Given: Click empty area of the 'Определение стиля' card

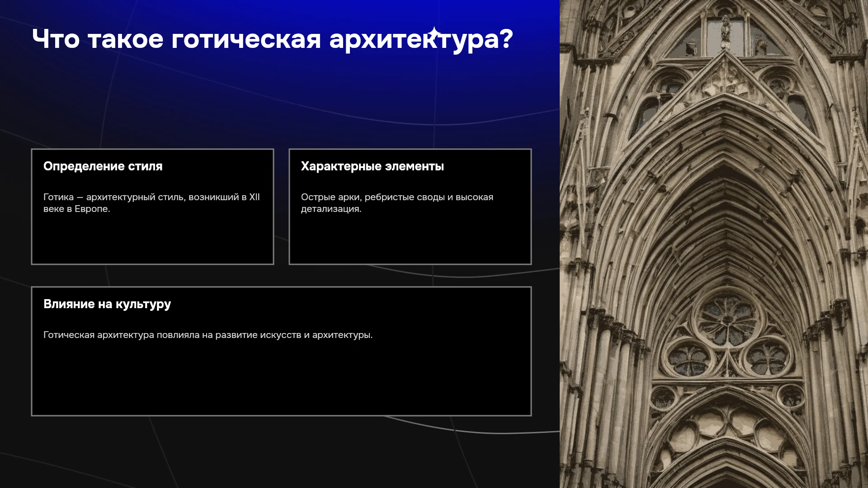Looking at the screenshot, I should coord(152,239).
